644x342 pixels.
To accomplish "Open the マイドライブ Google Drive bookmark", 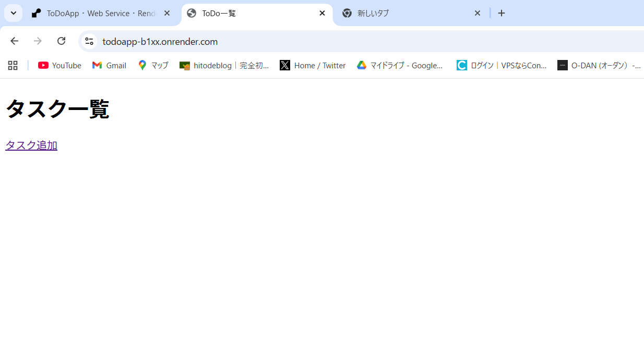I will coord(400,65).
